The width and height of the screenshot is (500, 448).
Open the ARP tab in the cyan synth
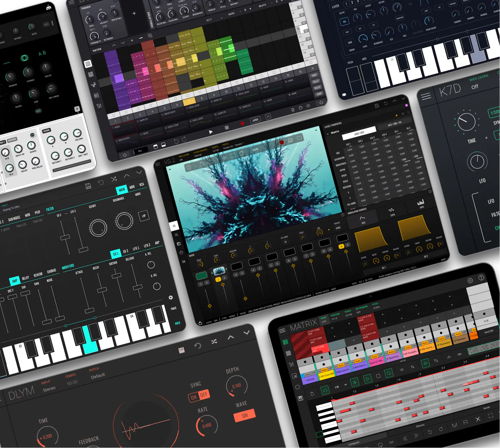click(157, 243)
